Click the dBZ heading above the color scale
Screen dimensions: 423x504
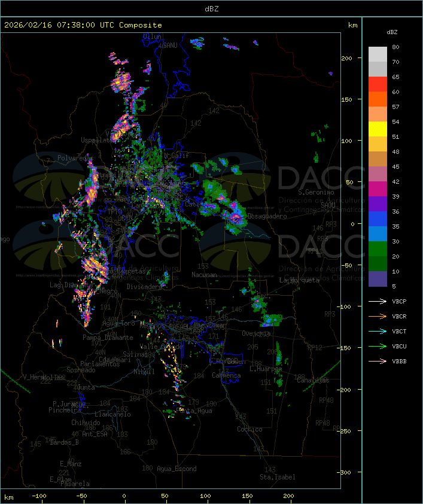[x=392, y=32]
